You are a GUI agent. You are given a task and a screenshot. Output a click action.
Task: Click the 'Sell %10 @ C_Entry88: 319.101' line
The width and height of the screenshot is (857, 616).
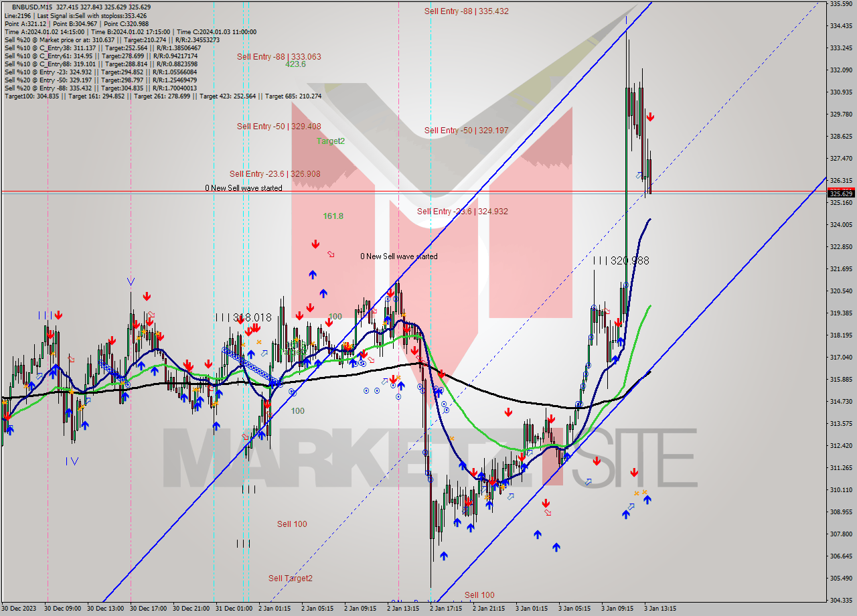pyautogui.click(x=100, y=64)
